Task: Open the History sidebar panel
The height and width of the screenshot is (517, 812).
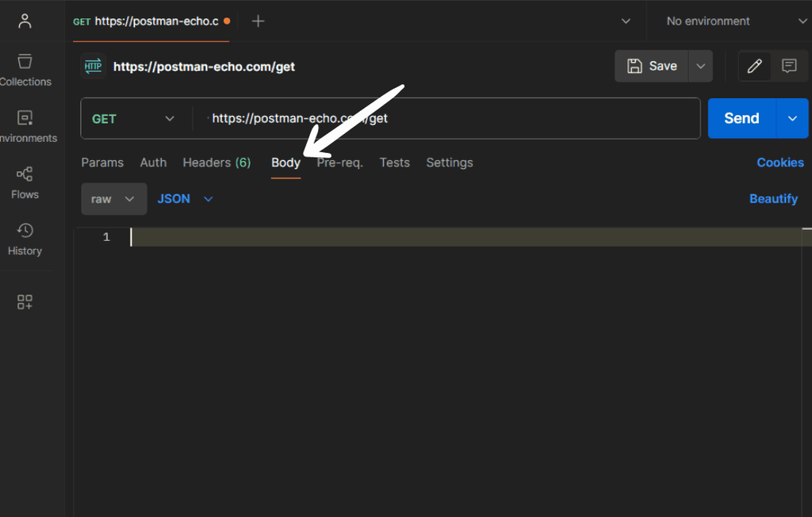Action: tap(25, 239)
